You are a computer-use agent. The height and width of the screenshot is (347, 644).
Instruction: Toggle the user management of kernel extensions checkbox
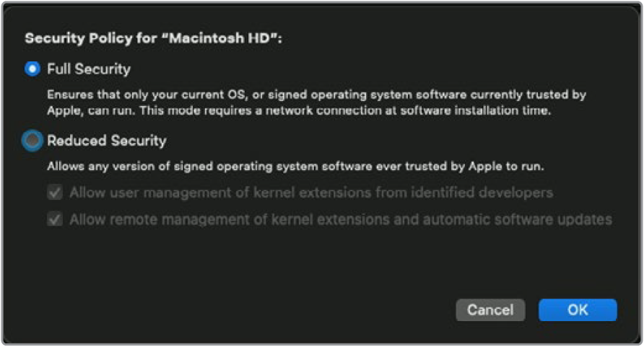(54, 193)
